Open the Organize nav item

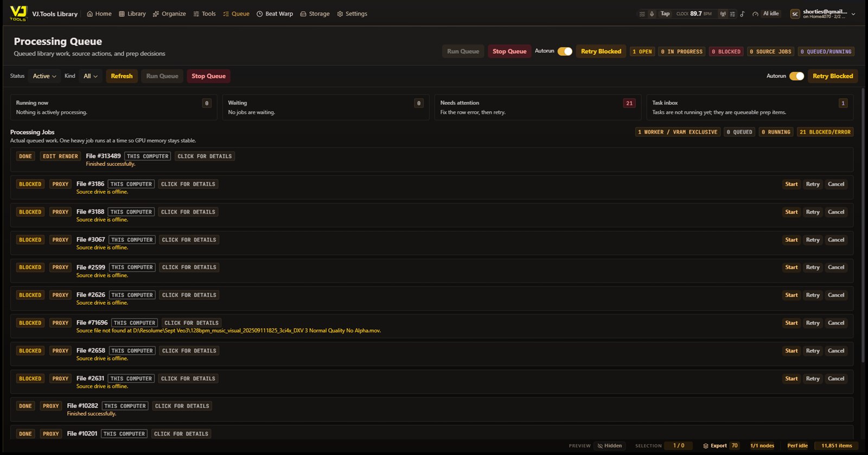[169, 14]
